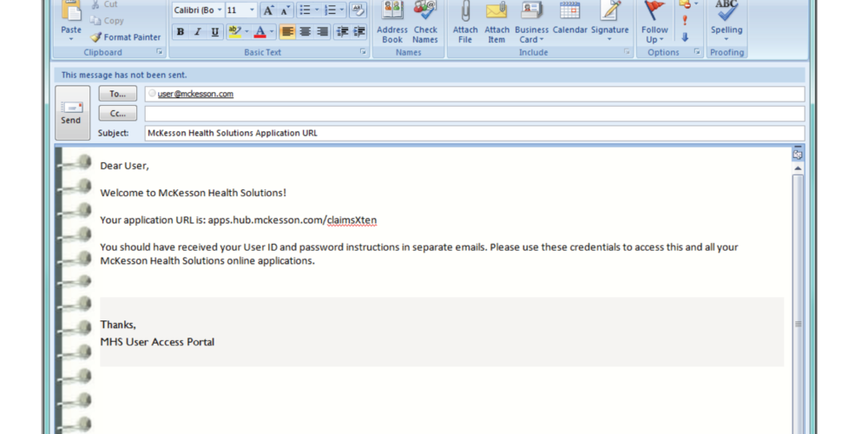Open the font name dropdown showing Calibri
This screenshot has height=434, width=868.
[x=220, y=10]
